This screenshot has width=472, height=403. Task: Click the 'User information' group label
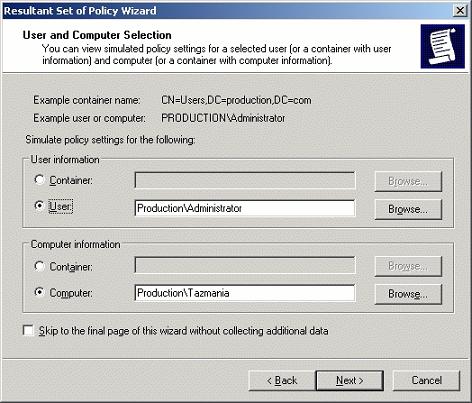[x=65, y=159]
